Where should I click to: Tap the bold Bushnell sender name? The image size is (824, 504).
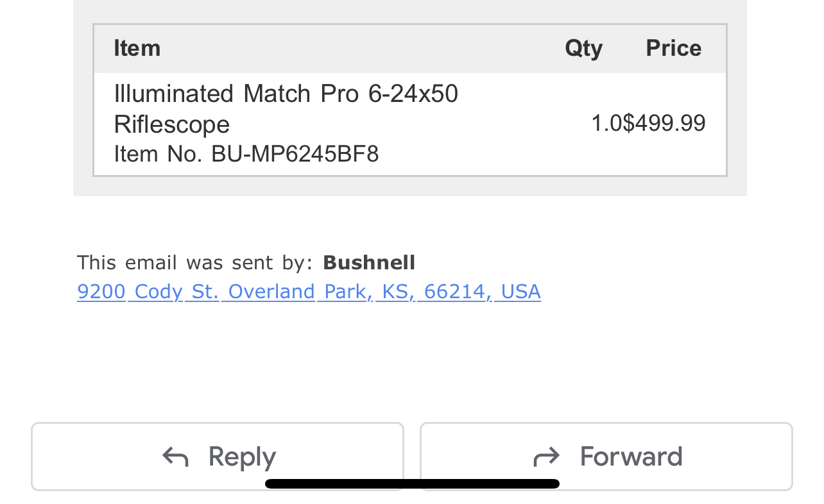(369, 262)
